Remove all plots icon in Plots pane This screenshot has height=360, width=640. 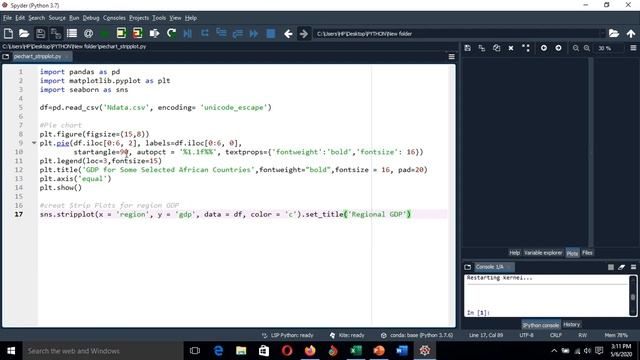[526, 48]
